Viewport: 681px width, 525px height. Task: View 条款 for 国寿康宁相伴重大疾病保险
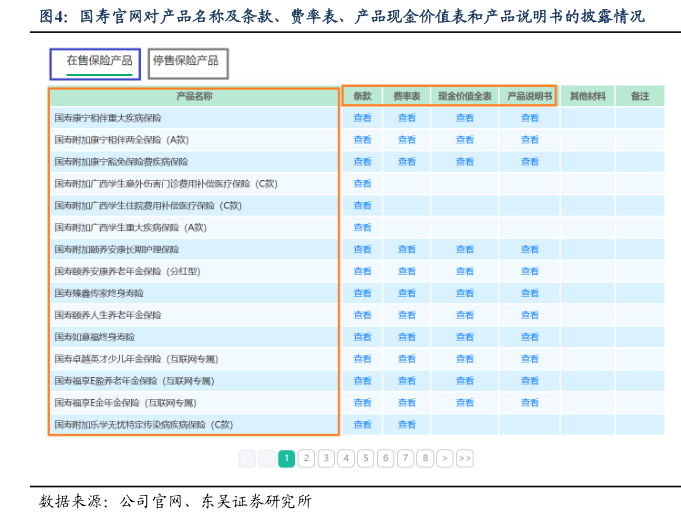tap(362, 118)
